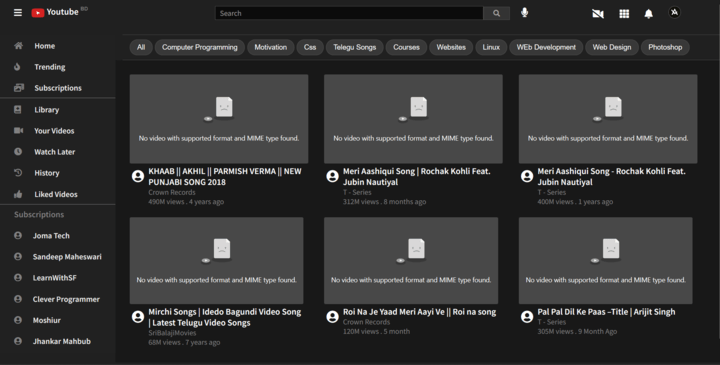Click the Watch Later clock icon
Viewport: 720px width, 365px height.
coord(18,151)
